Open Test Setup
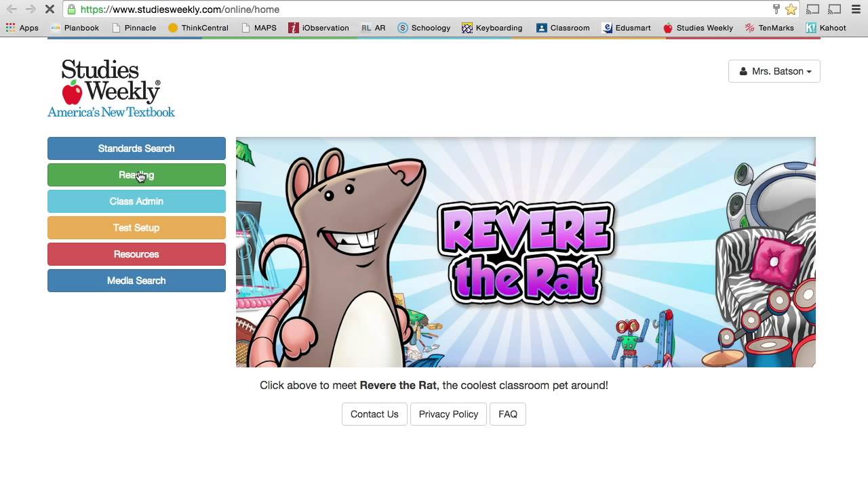Screen dimensions: 868x488 click(x=136, y=228)
